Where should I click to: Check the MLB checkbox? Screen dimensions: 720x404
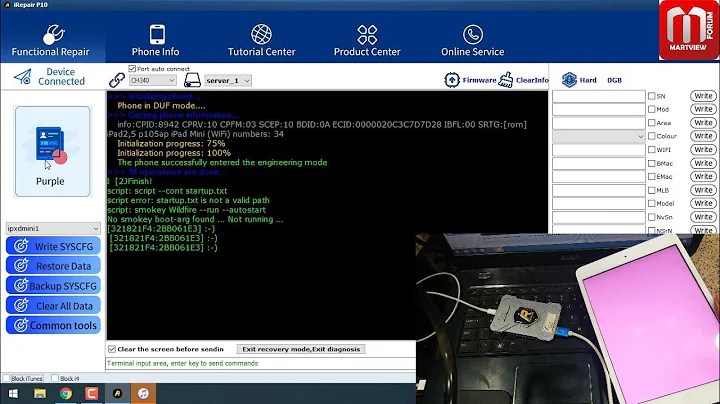(652, 190)
